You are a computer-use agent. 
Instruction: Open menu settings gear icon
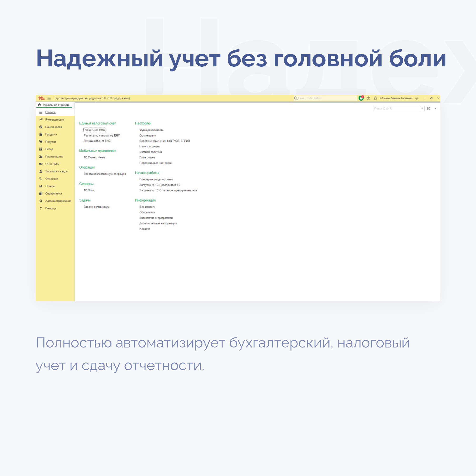point(429,108)
